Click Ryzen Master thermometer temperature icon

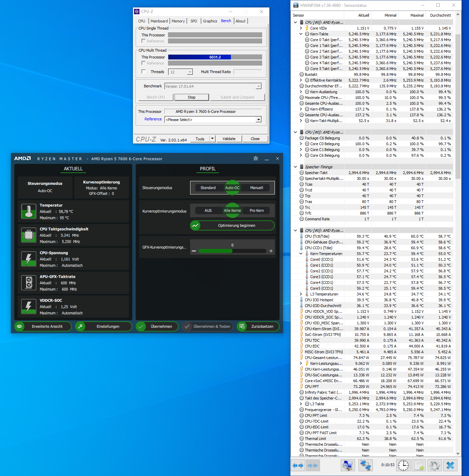(29, 211)
